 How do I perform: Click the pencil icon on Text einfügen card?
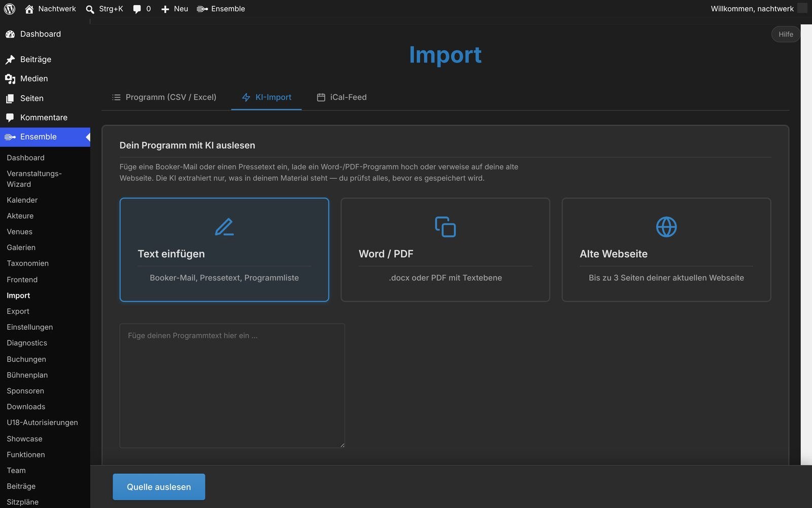(x=224, y=227)
